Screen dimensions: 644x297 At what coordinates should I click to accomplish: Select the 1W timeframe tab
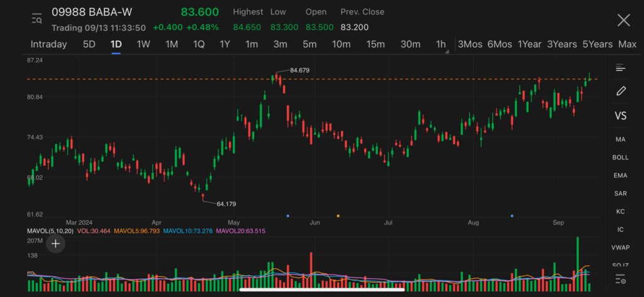pos(143,45)
